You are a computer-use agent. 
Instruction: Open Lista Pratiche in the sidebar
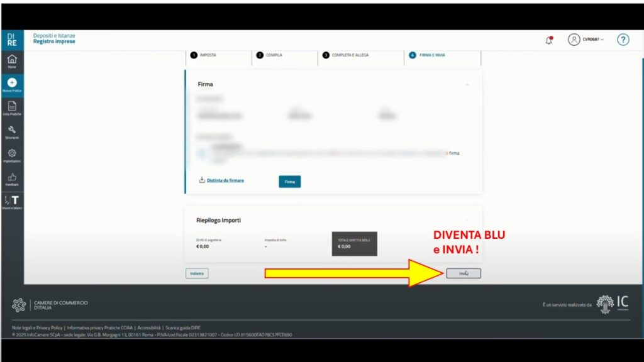(x=12, y=108)
